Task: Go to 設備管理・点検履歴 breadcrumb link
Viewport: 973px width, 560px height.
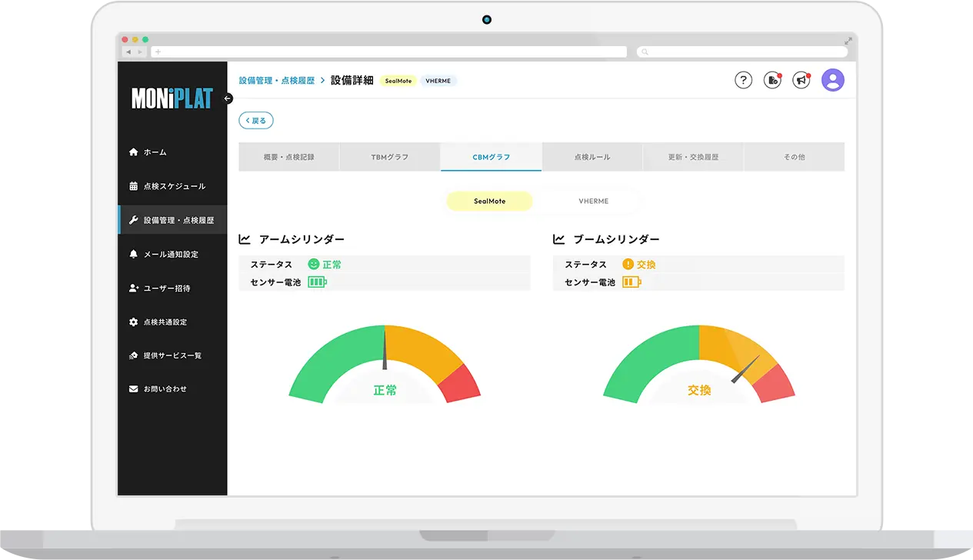Action: (277, 80)
